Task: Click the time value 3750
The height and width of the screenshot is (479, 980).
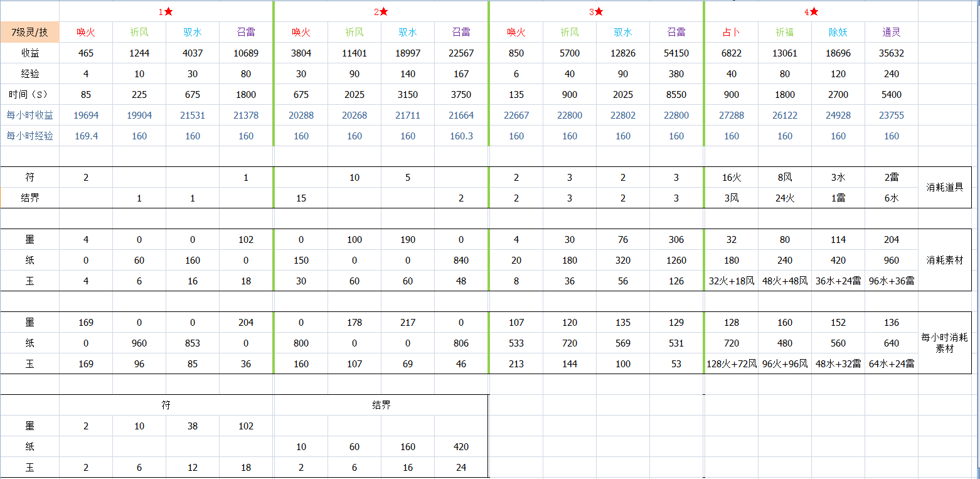Action: pos(461,94)
